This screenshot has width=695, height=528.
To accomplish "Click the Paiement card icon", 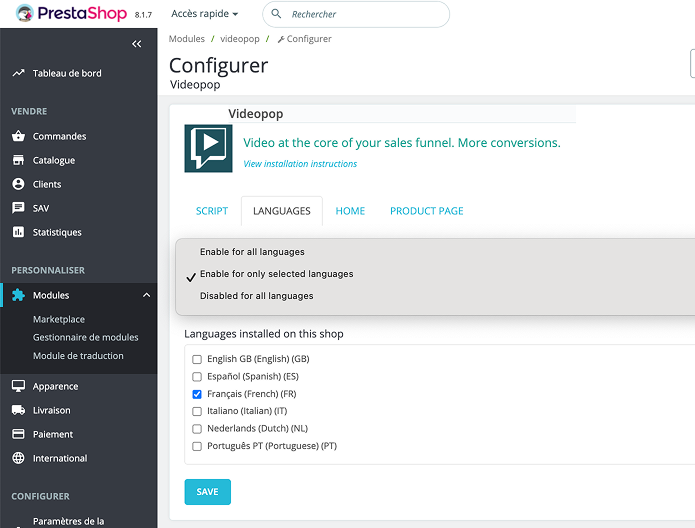I will pos(18,434).
